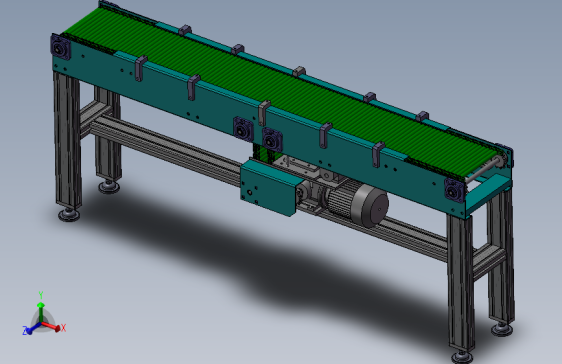Select the flange bearing at the conveyor's left end

click(x=60, y=47)
